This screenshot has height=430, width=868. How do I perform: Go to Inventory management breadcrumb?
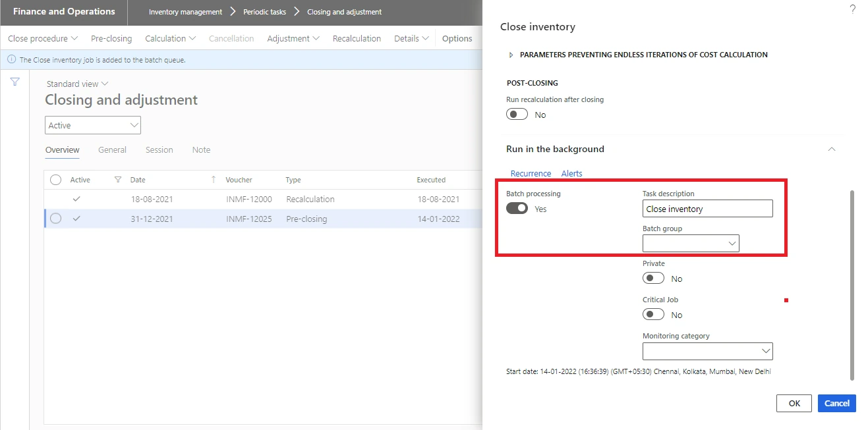[185, 12]
